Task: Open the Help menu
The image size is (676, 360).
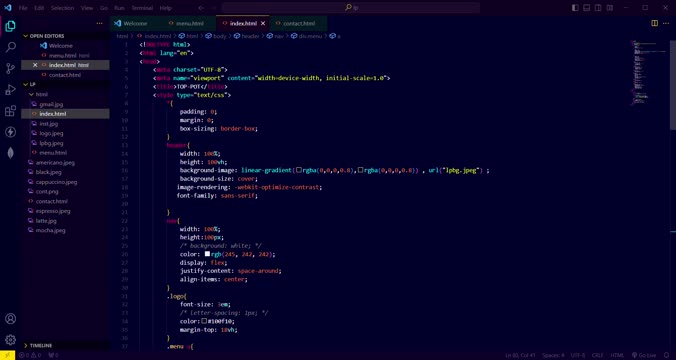Action: [x=166, y=8]
